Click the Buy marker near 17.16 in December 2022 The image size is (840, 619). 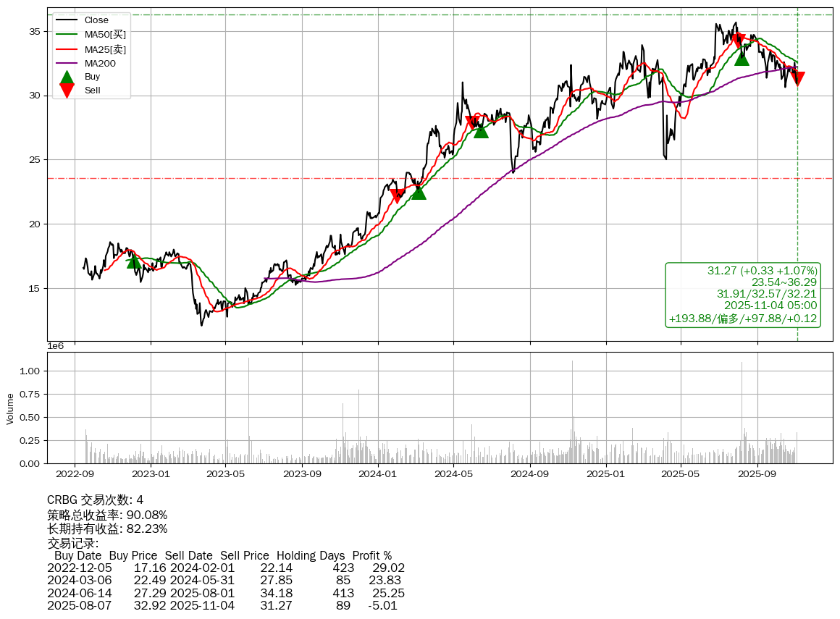pyautogui.click(x=134, y=261)
